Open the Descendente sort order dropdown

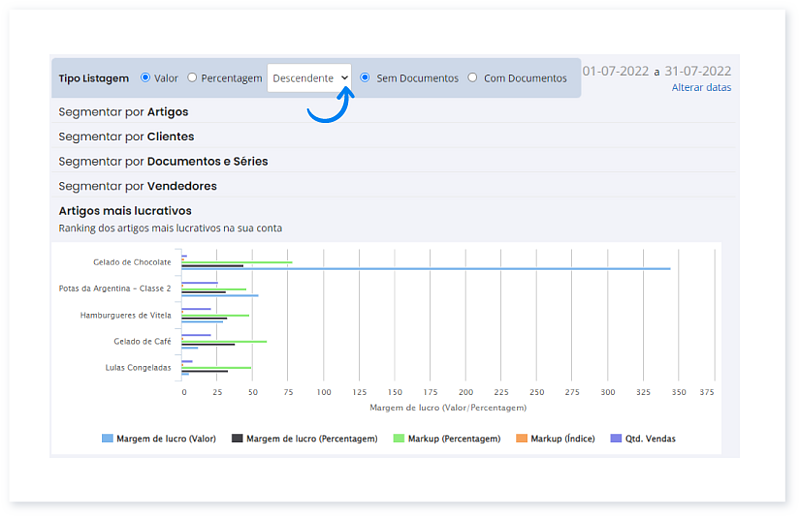pos(310,78)
